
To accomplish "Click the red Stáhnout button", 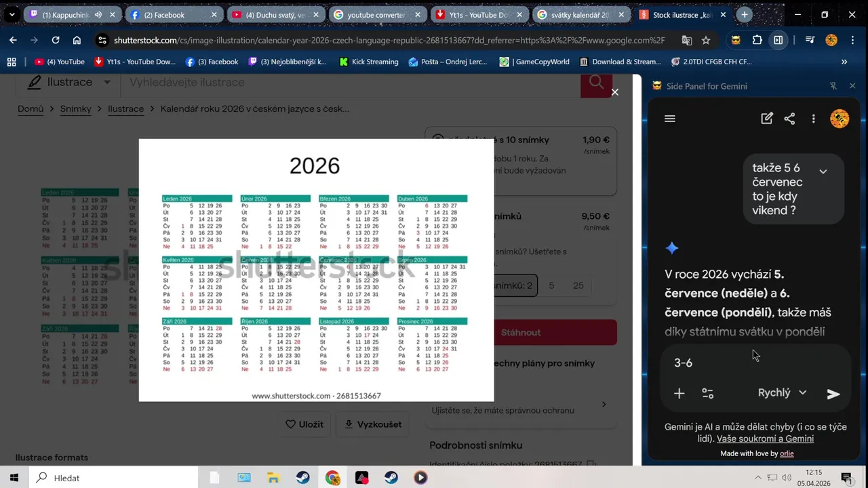I will (521, 332).
